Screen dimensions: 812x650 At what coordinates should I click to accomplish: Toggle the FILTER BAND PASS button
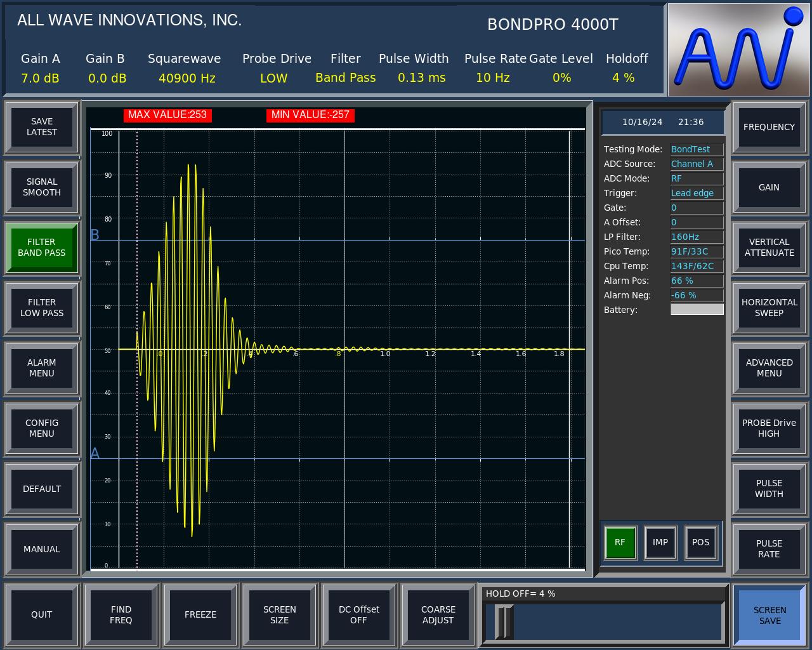[42, 248]
